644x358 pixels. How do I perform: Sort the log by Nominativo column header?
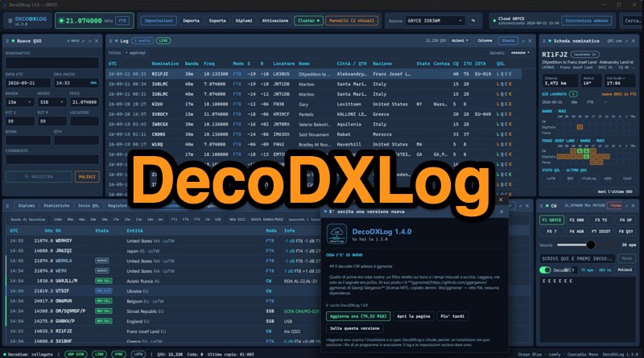(x=165, y=64)
